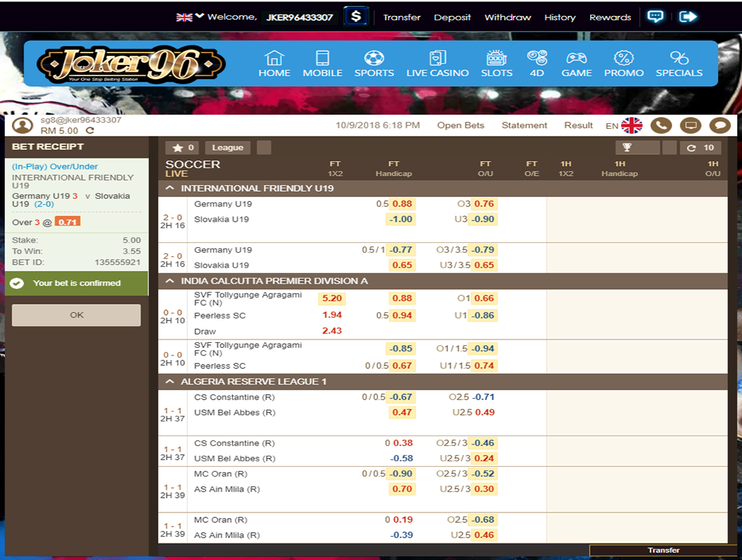Click the phone call contact icon
This screenshot has height=560, width=742.
661,125
